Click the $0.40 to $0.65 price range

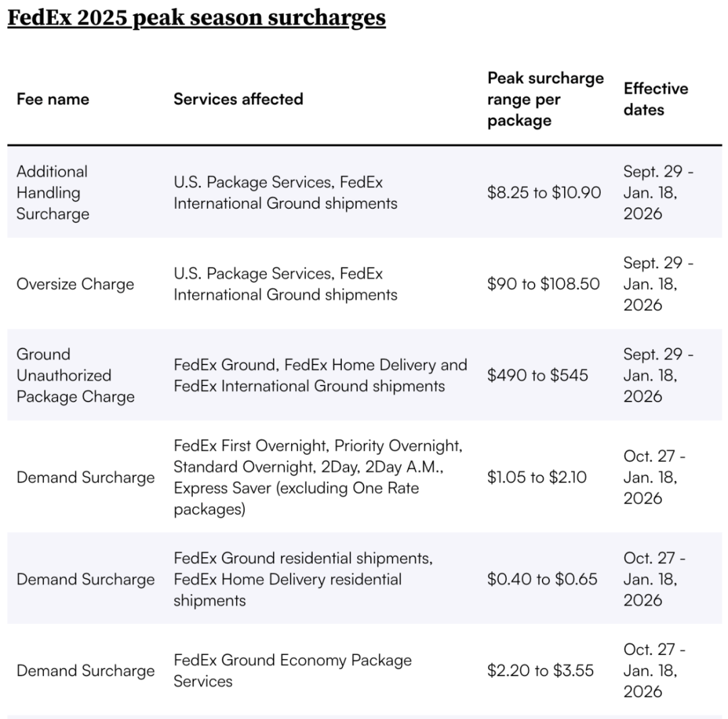pos(542,579)
